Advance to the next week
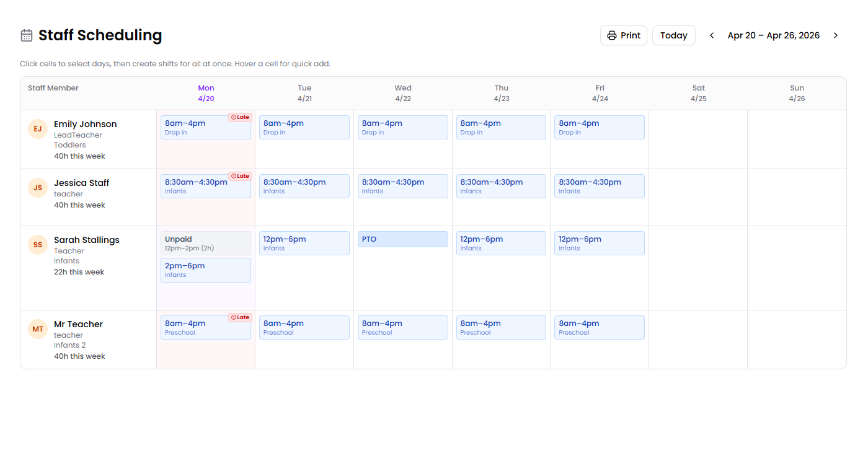Viewport: 868px width, 453px height. (836, 35)
